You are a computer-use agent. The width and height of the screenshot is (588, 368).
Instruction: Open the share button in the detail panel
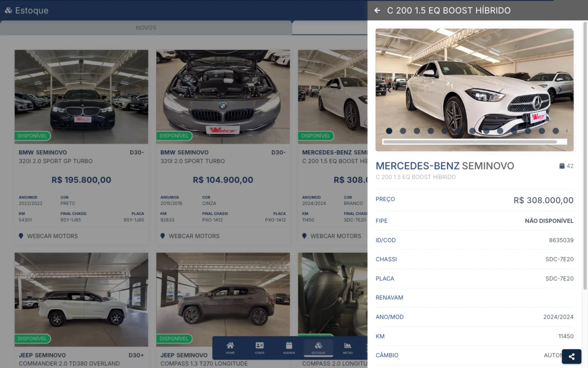click(571, 356)
